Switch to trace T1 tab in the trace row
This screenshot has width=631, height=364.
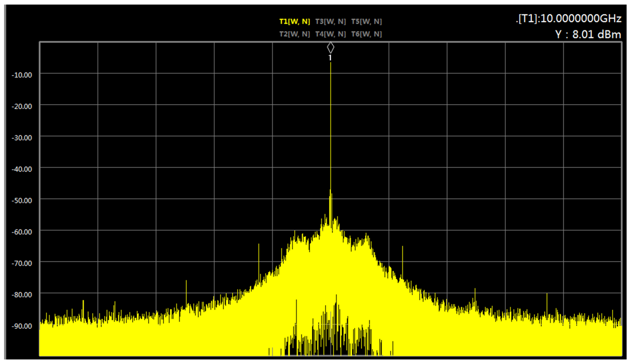tap(295, 22)
